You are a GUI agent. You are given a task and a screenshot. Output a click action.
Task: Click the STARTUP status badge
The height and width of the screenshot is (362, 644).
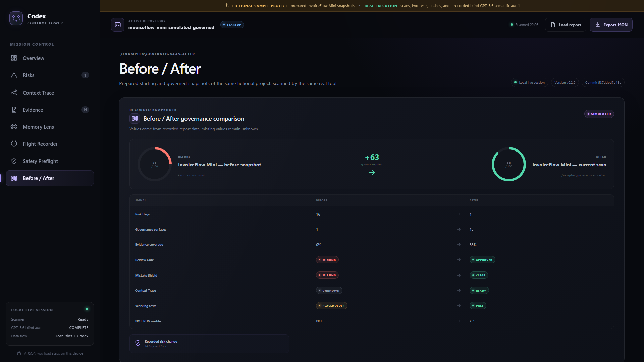[x=232, y=25]
